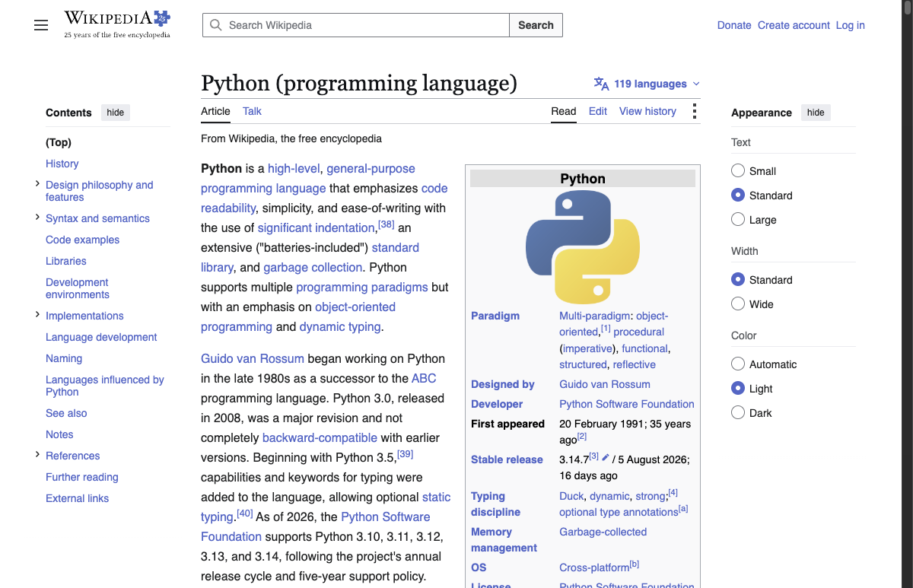The height and width of the screenshot is (588, 913).
Task: Switch to the Talk tab
Action: (252, 111)
